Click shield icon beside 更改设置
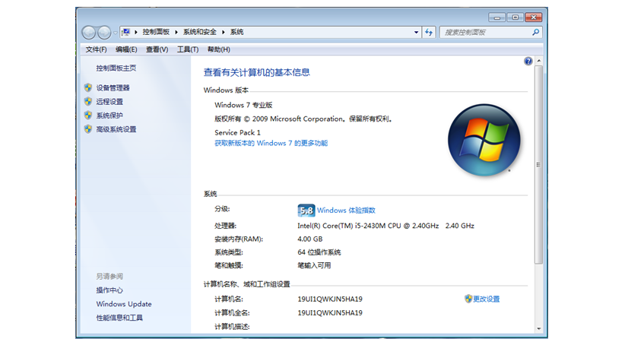644x342 pixels. click(x=468, y=299)
